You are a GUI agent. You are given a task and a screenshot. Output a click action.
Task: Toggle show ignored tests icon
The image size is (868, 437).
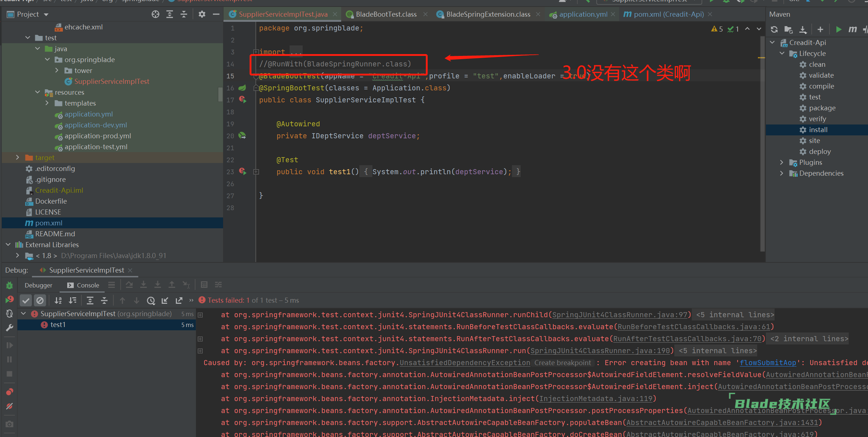pos(40,300)
